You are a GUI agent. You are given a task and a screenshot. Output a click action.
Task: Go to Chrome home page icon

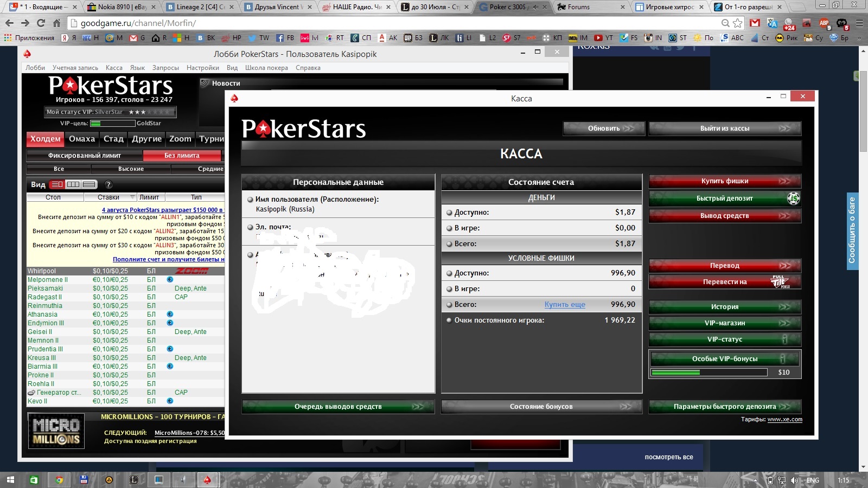click(56, 23)
